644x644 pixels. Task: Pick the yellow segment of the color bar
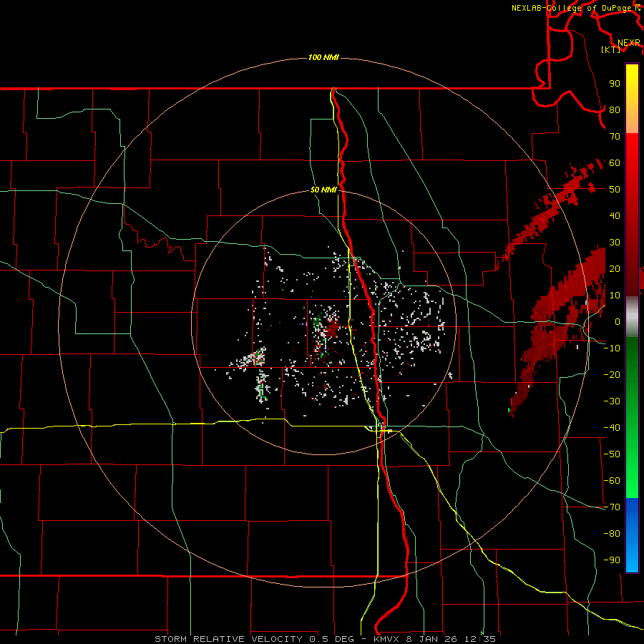pyautogui.click(x=632, y=82)
